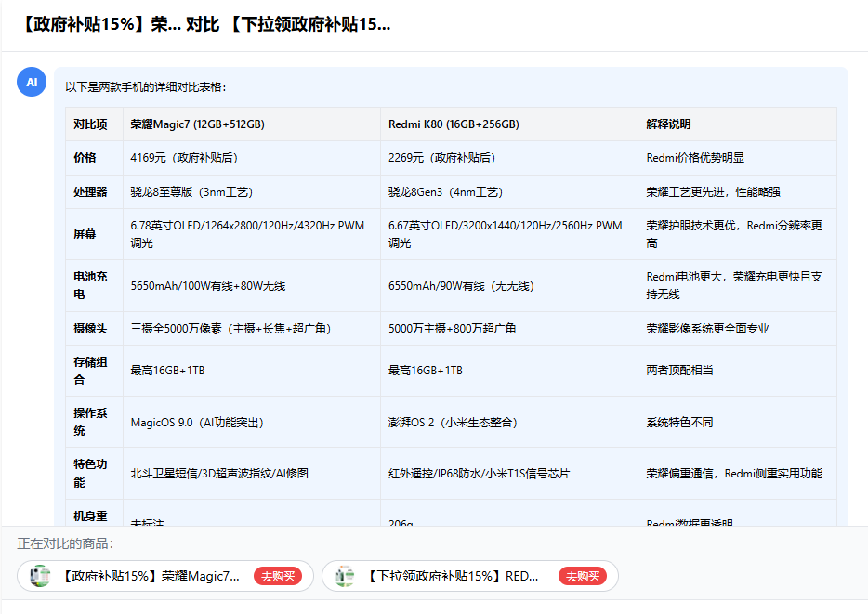Click the 价格 row label
The height and width of the screenshot is (614, 868).
[85, 158]
